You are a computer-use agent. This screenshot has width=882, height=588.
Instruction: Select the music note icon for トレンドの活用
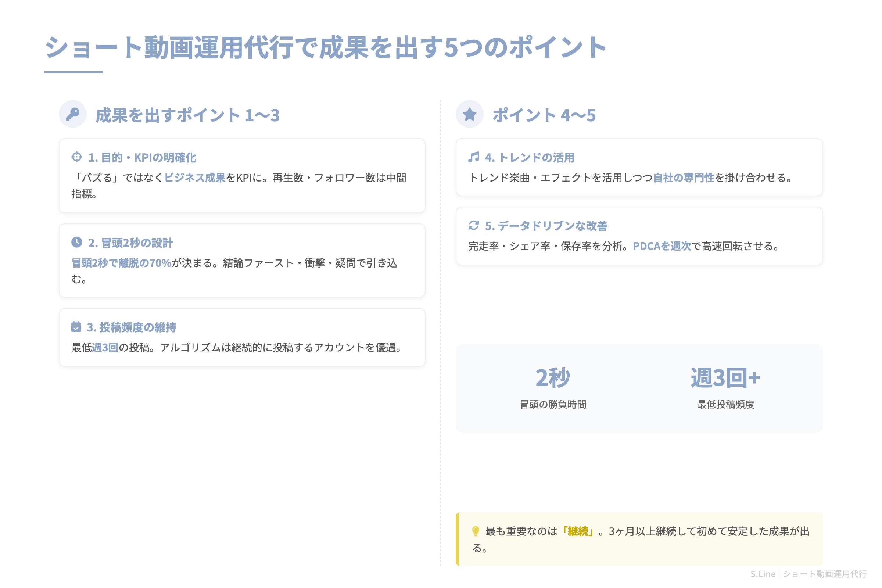[x=475, y=157]
